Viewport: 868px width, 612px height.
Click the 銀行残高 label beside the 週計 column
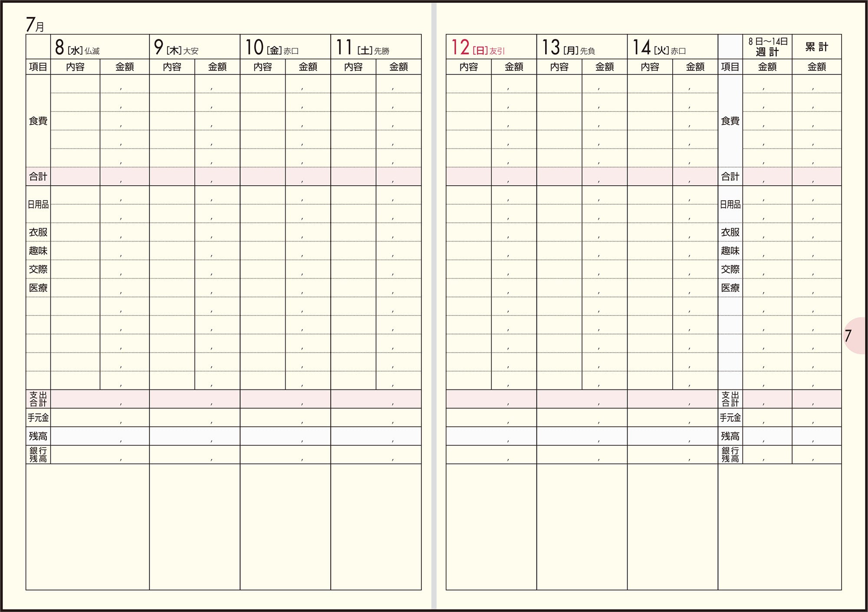pyautogui.click(x=730, y=455)
